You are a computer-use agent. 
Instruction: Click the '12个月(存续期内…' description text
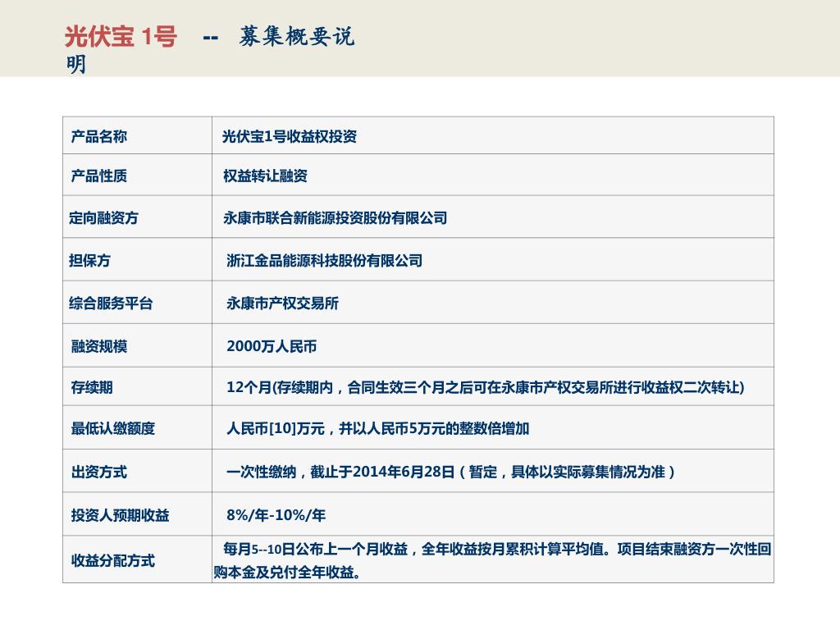click(486, 387)
